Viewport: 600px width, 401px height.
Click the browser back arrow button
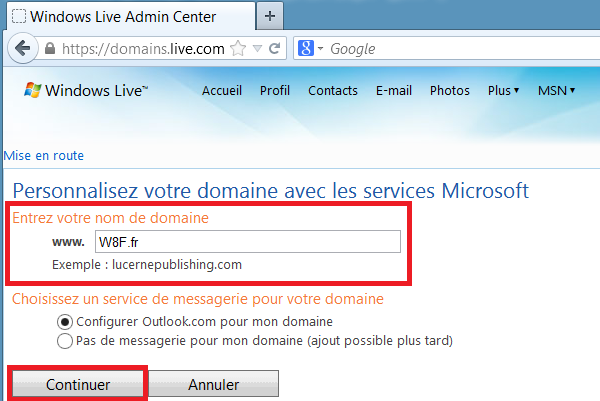23,49
